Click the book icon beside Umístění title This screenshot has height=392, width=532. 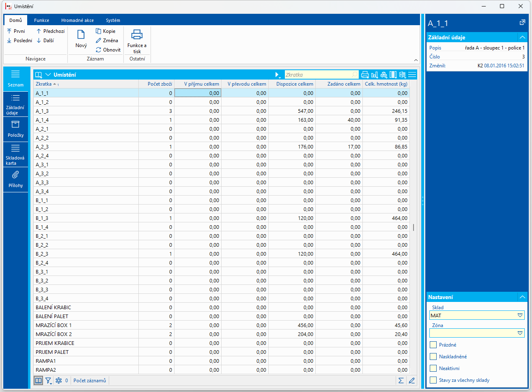(39, 75)
